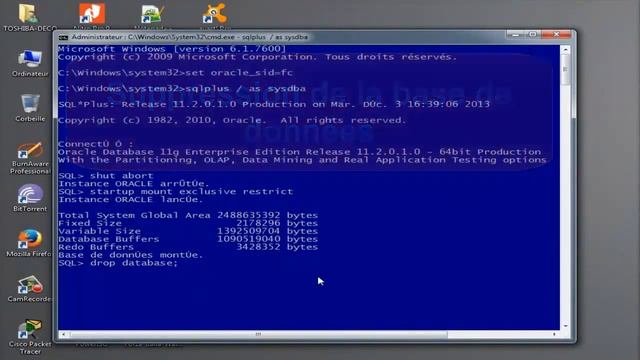Click the horizontal scrollbar thumb
640x360 pixels.
tap(258, 334)
